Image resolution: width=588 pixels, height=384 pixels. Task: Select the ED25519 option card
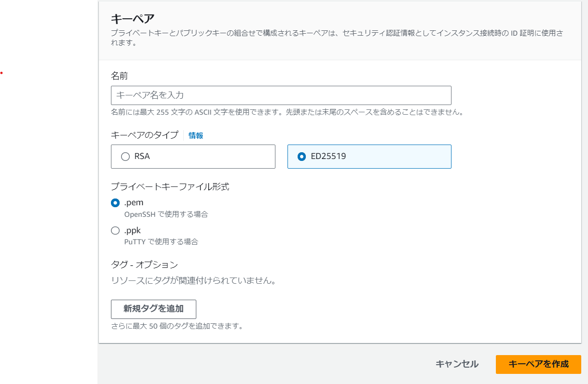[369, 156]
